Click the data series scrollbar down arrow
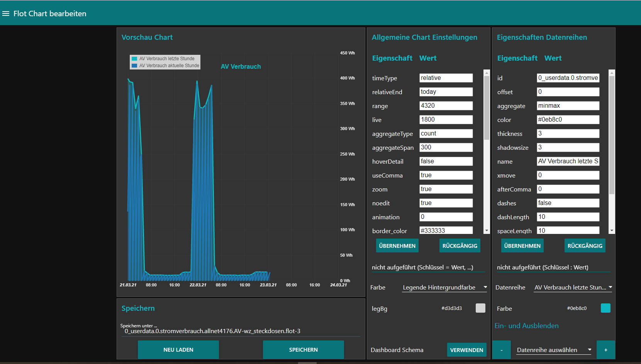The width and height of the screenshot is (641, 364). click(x=612, y=230)
